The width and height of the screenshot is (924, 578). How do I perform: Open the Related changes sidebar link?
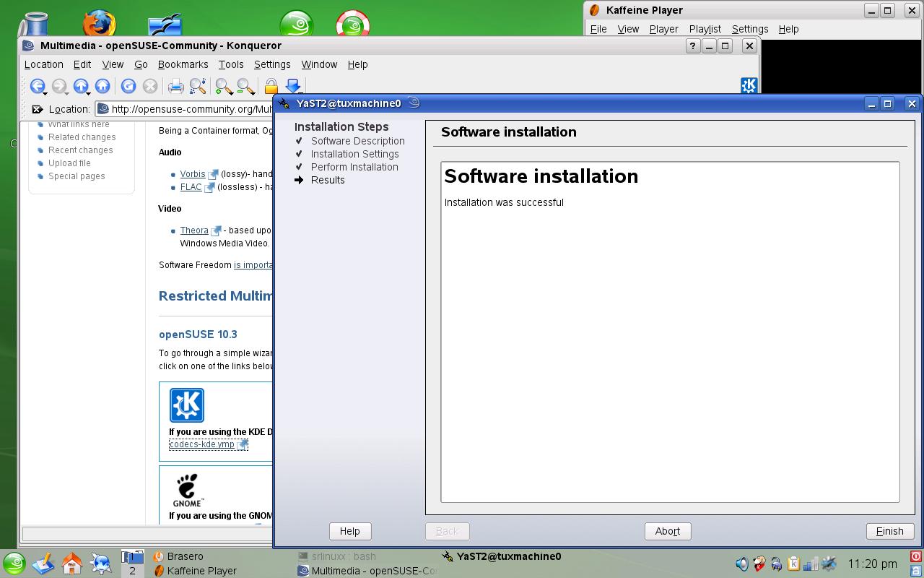click(x=82, y=137)
